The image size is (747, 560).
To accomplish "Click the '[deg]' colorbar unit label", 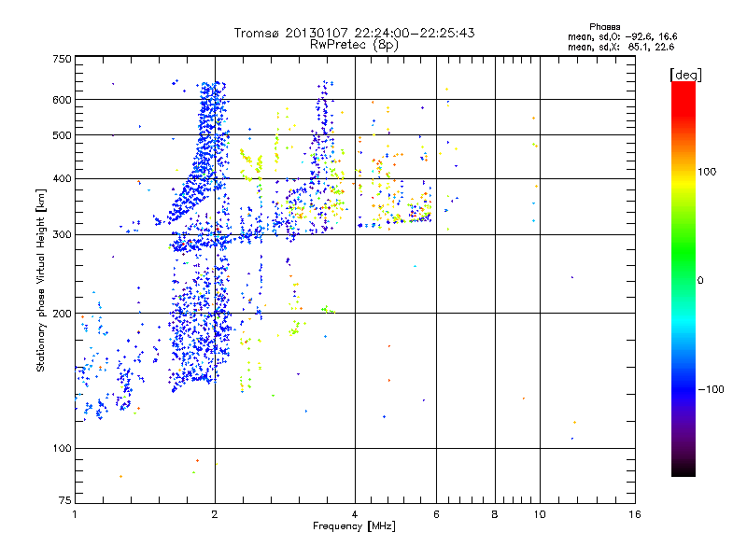I will [685, 75].
